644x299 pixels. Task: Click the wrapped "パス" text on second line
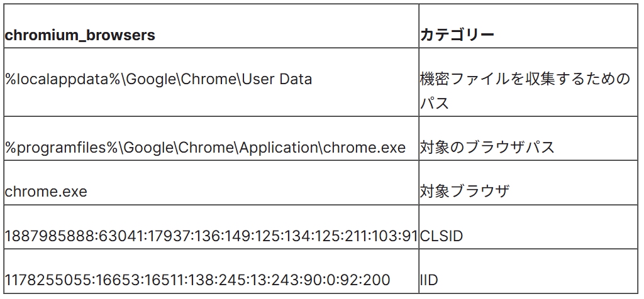tap(435, 103)
